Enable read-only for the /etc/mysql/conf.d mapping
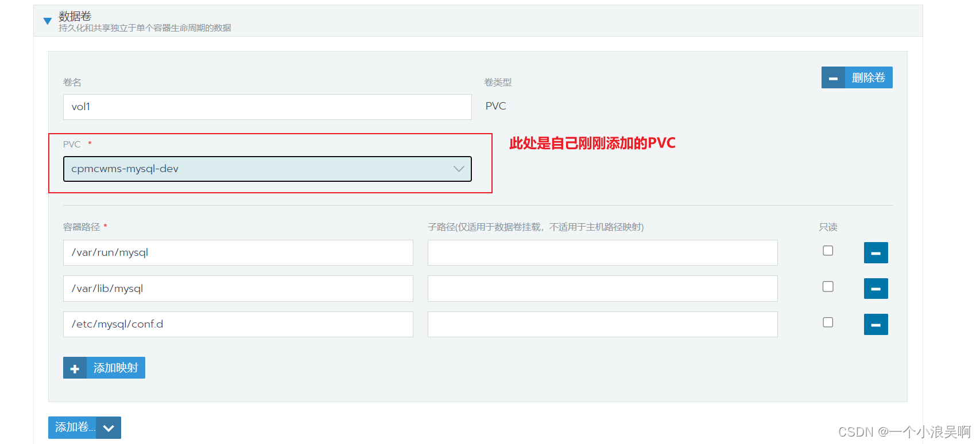The image size is (980, 444). [828, 322]
